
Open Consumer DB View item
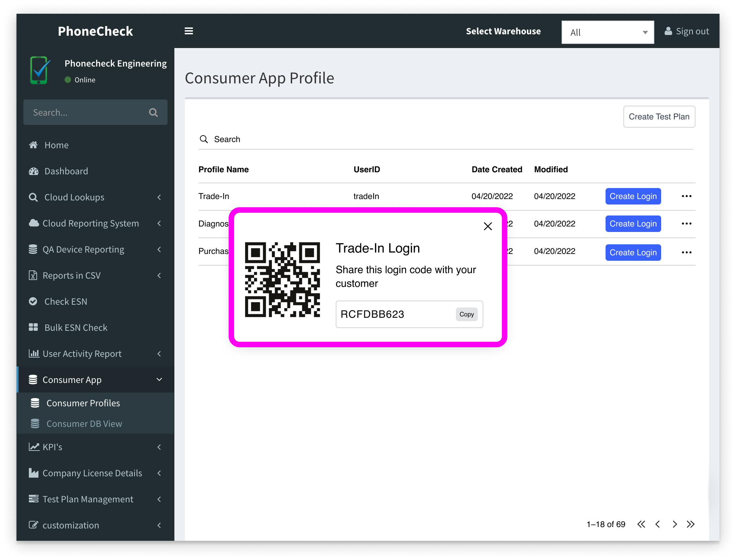84,424
